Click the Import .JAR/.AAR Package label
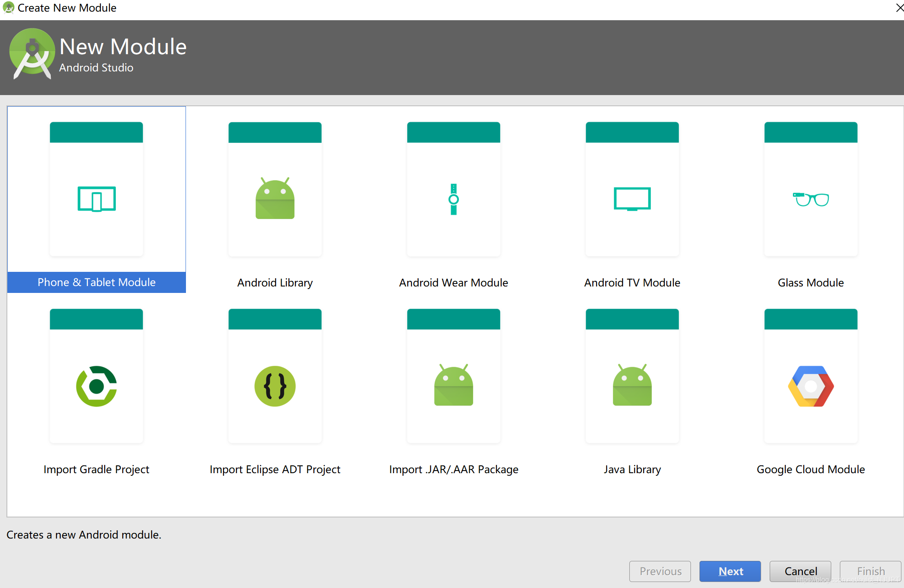This screenshot has height=588, width=904. click(453, 469)
